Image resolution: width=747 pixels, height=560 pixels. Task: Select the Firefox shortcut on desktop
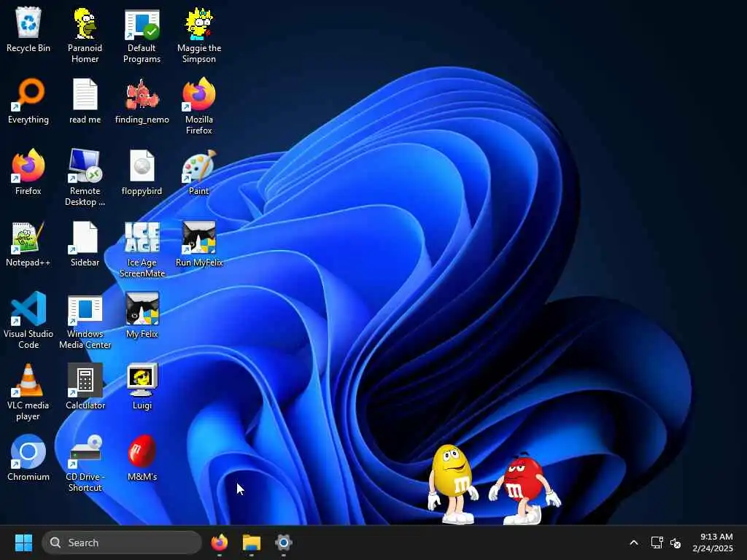(x=28, y=172)
